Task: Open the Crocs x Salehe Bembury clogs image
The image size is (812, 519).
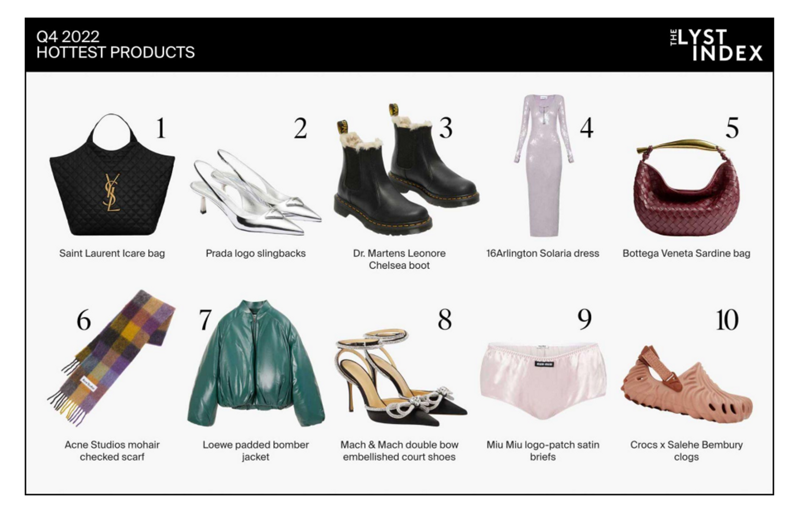Action: click(x=686, y=384)
